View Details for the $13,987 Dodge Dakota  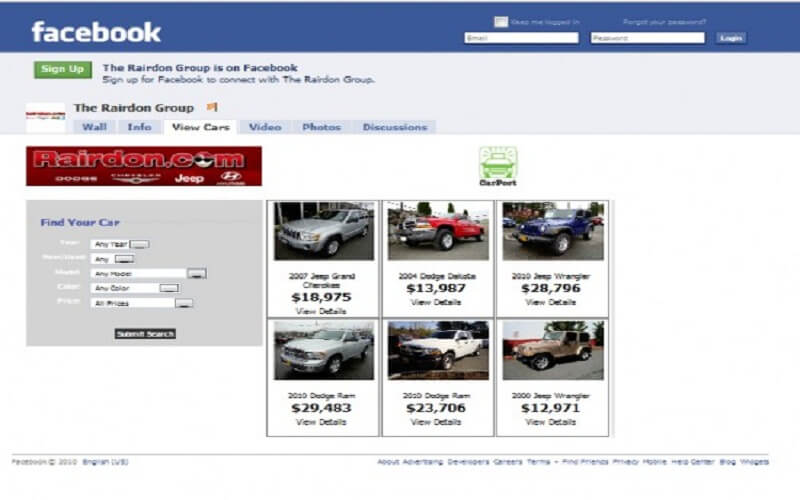436,303
